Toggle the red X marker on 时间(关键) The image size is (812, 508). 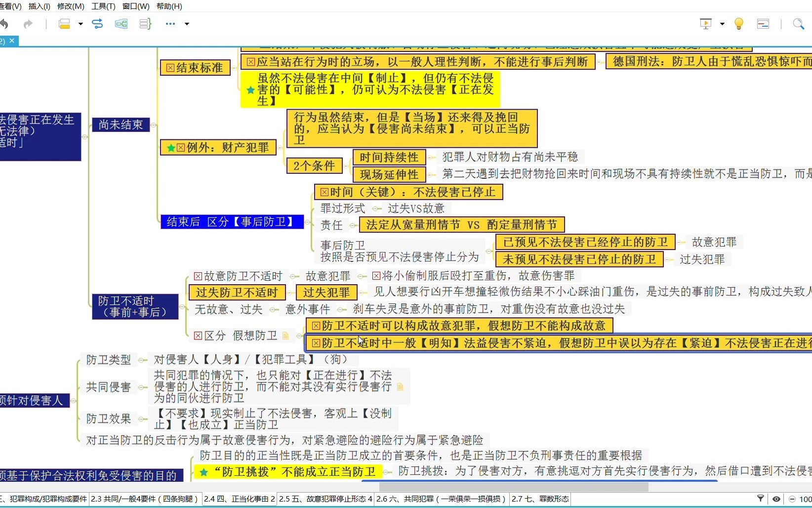click(x=325, y=192)
